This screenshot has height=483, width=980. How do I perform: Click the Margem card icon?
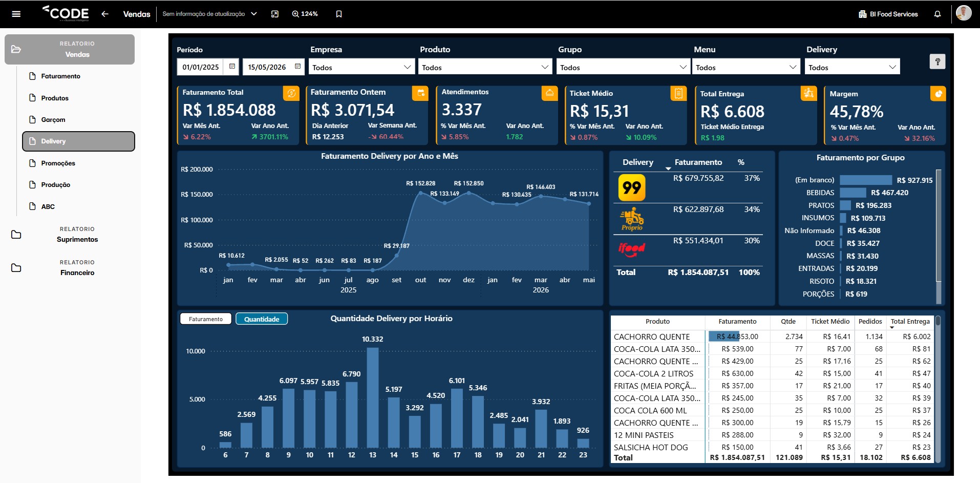pos(938,93)
